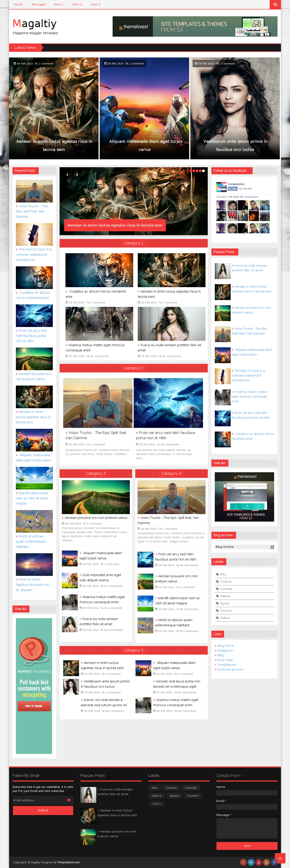Open the bloggeram link
Viewport: 290px width, 868px height.
pos(225,650)
